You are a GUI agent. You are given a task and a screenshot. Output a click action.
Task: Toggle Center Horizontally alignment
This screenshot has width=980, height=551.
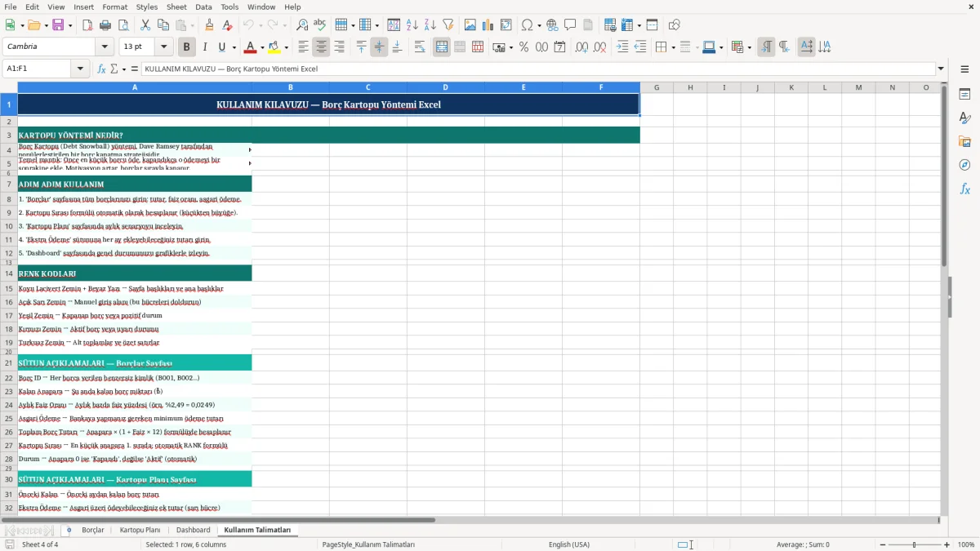pyautogui.click(x=321, y=47)
